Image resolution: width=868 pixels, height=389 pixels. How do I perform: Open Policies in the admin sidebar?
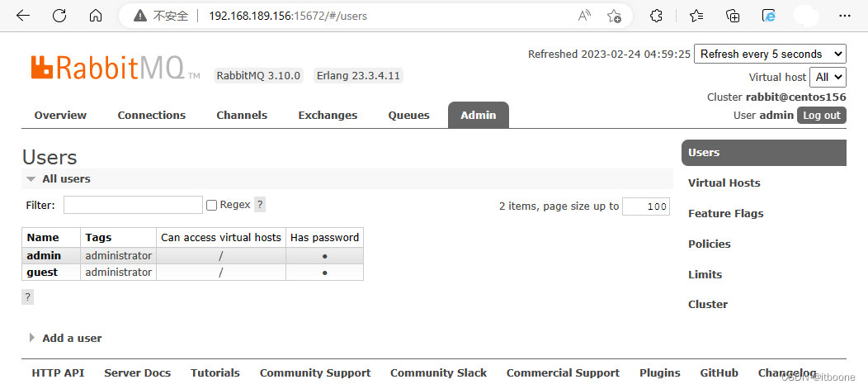[709, 244]
